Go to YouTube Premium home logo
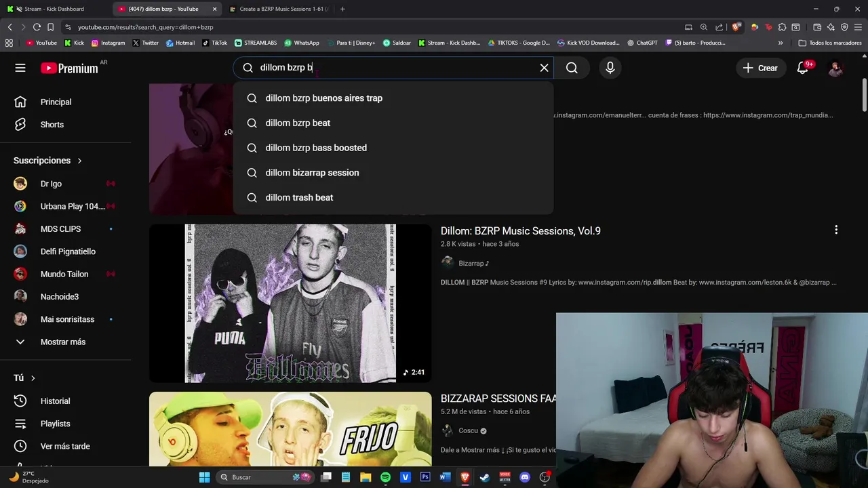This screenshot has height=488, width=868. [70, 68]
